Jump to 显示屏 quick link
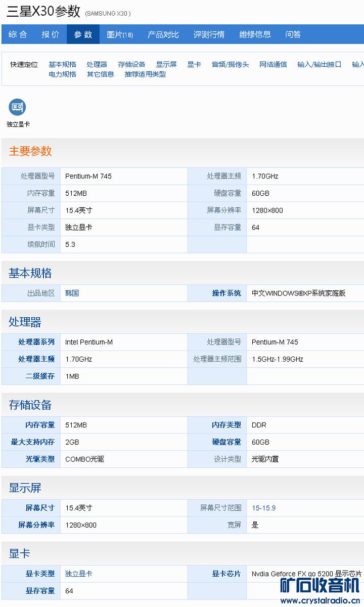Screen dimensions: 364x607 click(x=166, y=64)
